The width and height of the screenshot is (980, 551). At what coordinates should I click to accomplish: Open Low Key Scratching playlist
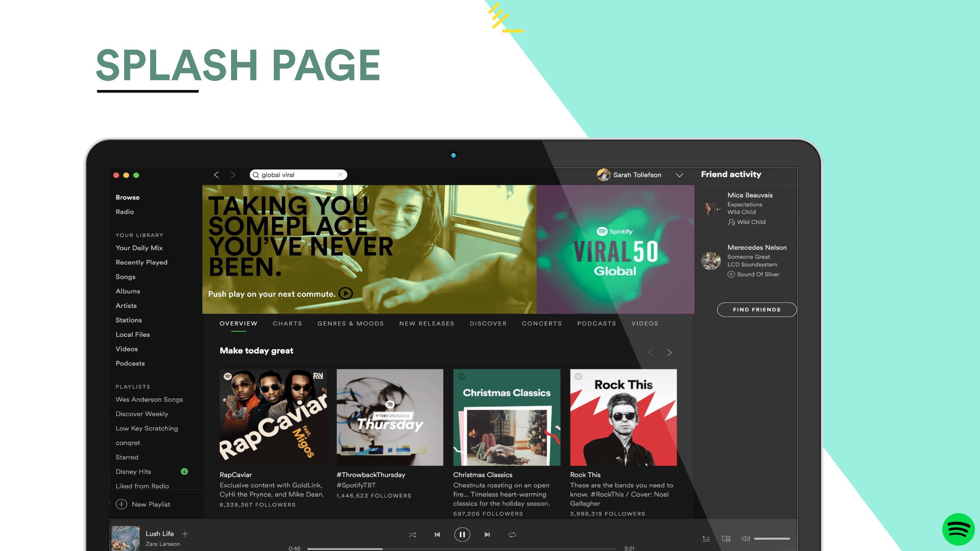[147, 429]
